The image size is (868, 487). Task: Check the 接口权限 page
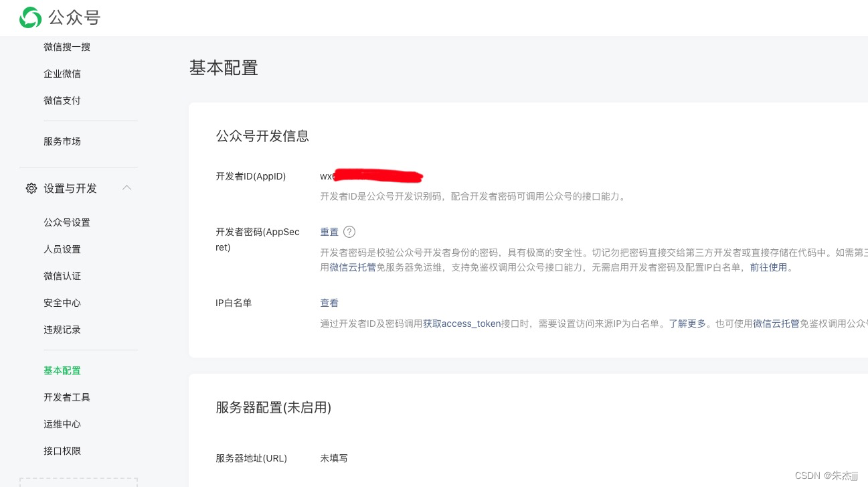(62, 451)
